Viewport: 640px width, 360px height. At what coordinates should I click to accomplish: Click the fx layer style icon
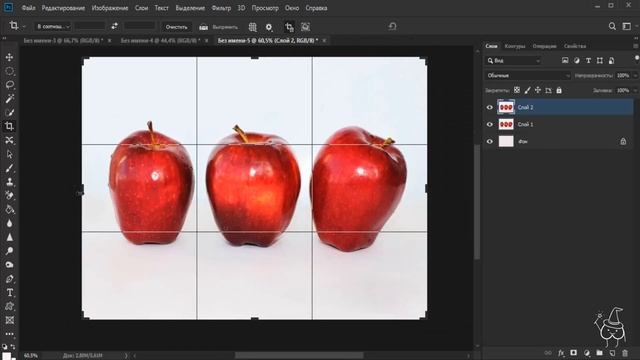coord(561,353)
